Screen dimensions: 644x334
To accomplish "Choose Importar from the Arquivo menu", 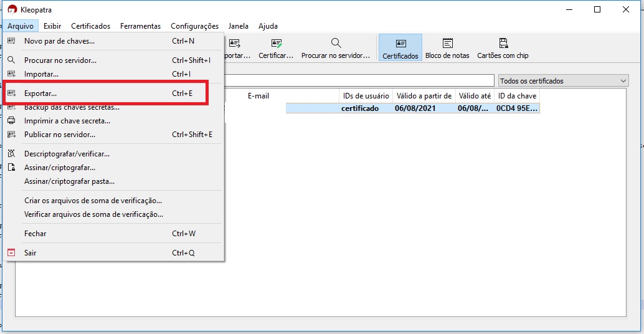I will pos(114,74).
